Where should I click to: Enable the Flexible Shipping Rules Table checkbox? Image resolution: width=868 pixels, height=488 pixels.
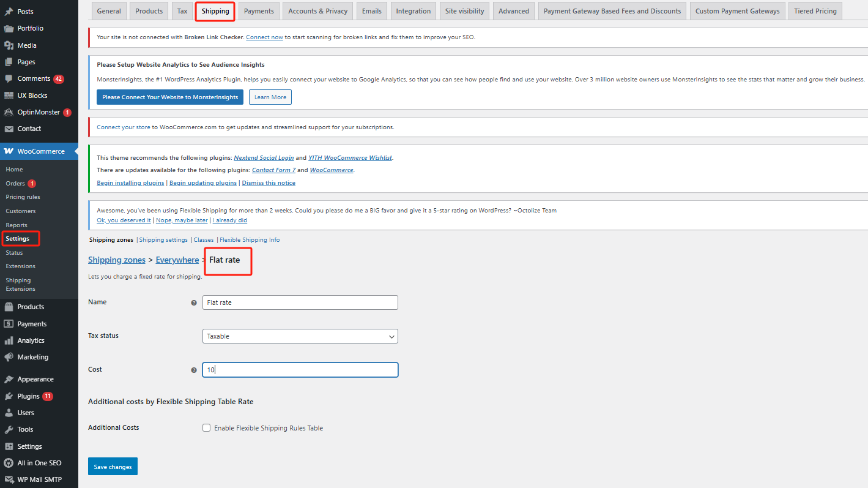(207, 428)
